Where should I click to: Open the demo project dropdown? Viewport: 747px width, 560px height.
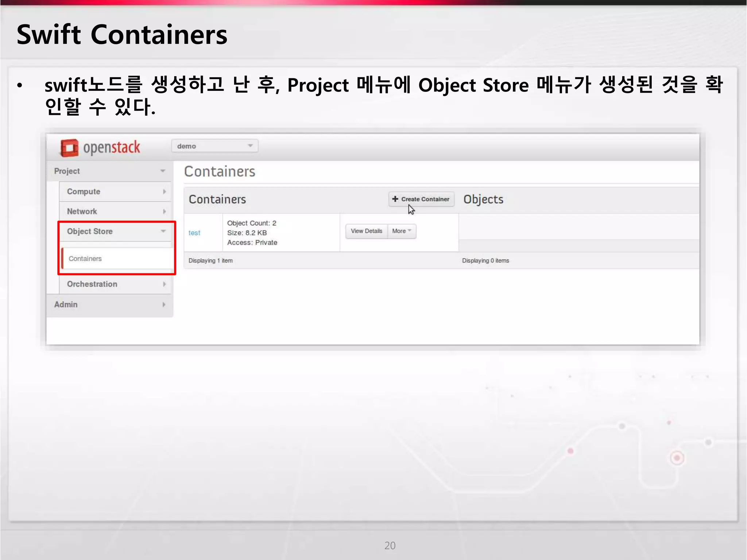[214, 146]
